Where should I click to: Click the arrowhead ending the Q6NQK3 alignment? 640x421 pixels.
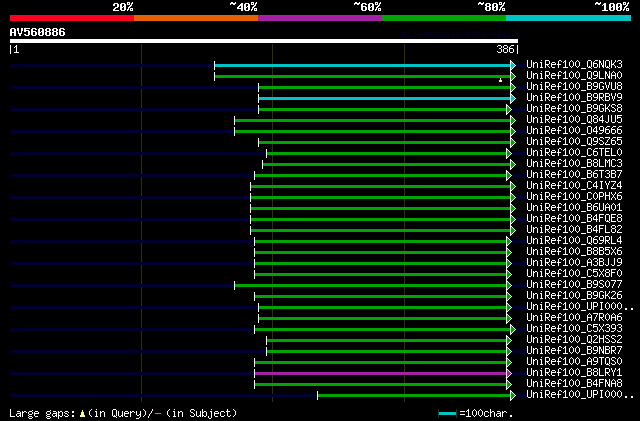pos(513,65)
